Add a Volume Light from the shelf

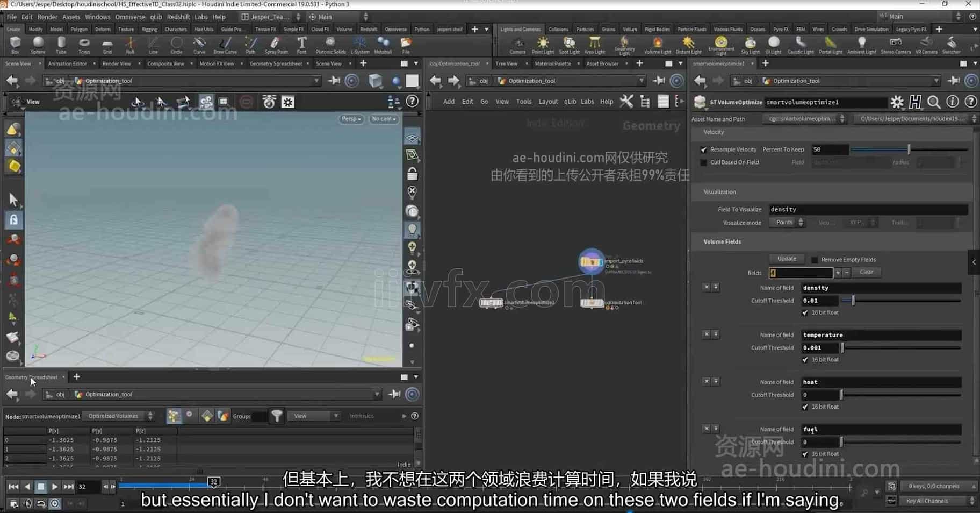pyautogui.click(x=658, y=46)
